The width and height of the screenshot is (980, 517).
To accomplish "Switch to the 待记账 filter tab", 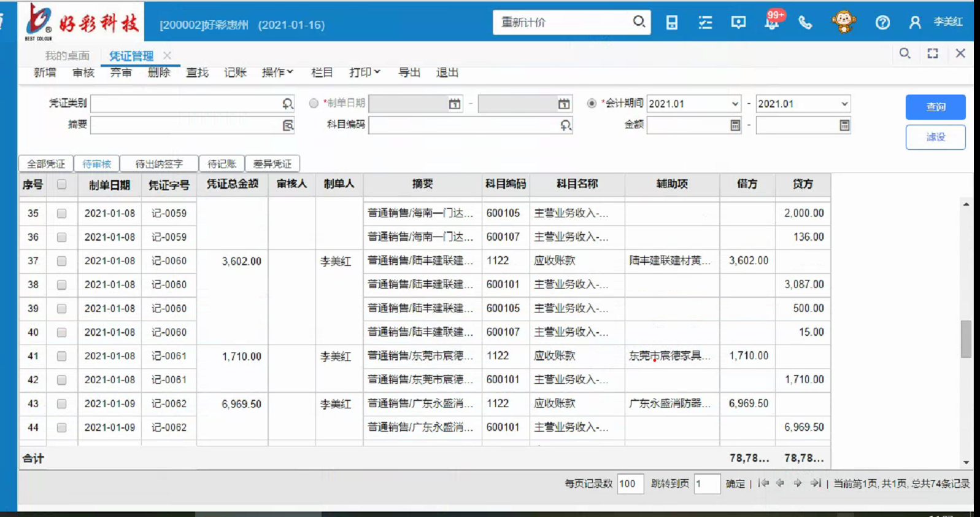I will coord(222,164).
